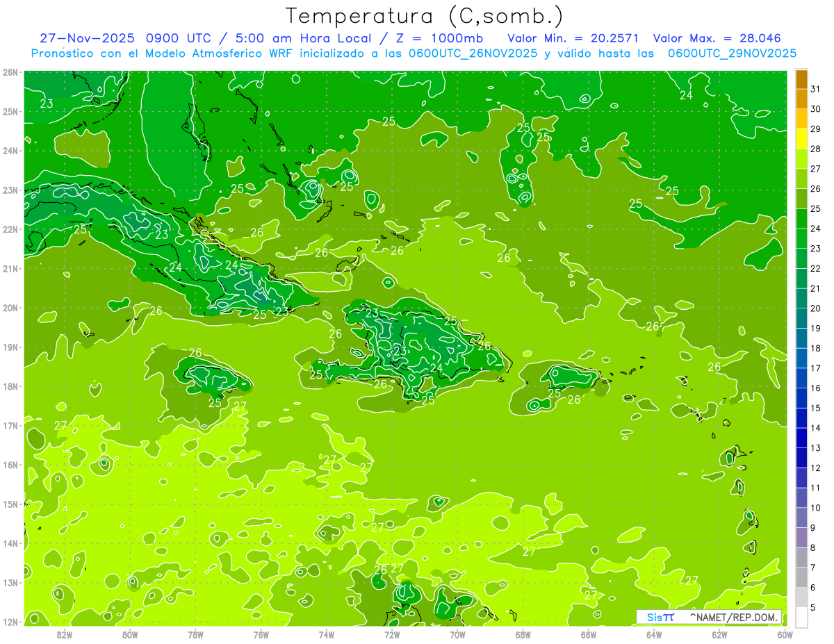This screenshot has width=834, height=644.
Task: Click the '16N' latitude axis label
Action: (10, 465)
